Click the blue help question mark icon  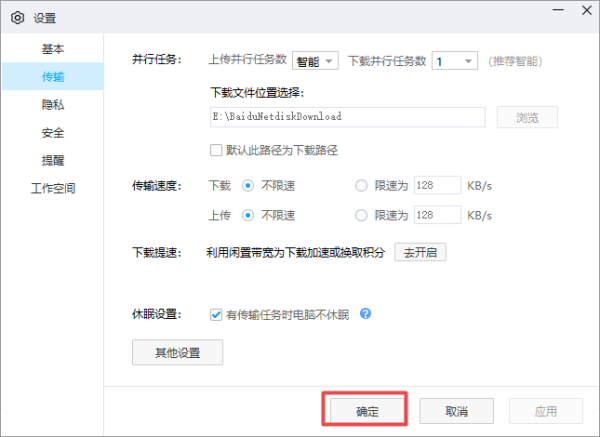point(365,314)
